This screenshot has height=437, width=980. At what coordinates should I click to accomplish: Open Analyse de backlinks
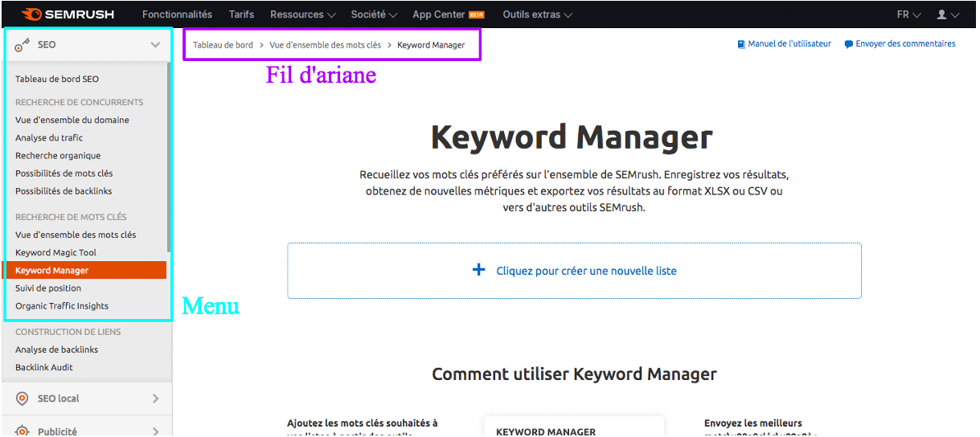(57, 349)
